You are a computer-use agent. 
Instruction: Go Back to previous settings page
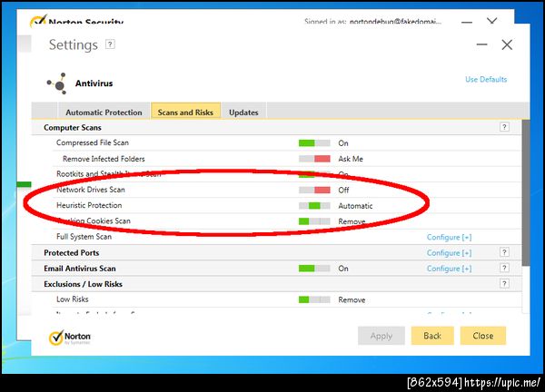click(432, 336)
